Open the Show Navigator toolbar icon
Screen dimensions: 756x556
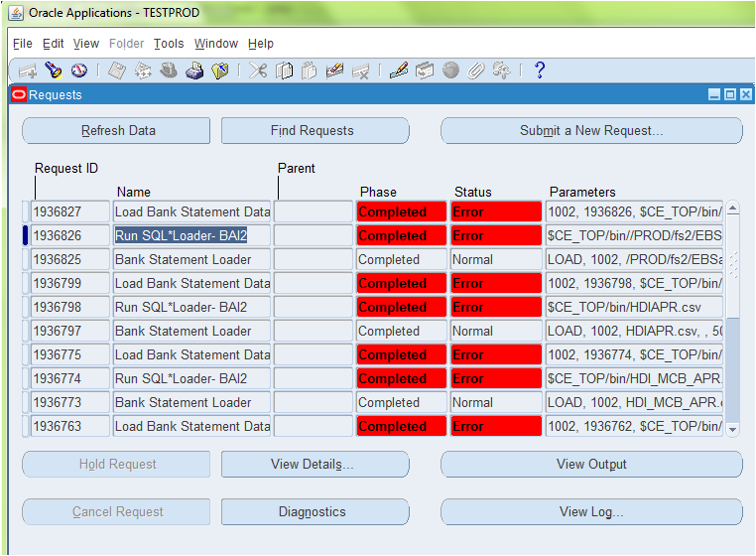79,70
